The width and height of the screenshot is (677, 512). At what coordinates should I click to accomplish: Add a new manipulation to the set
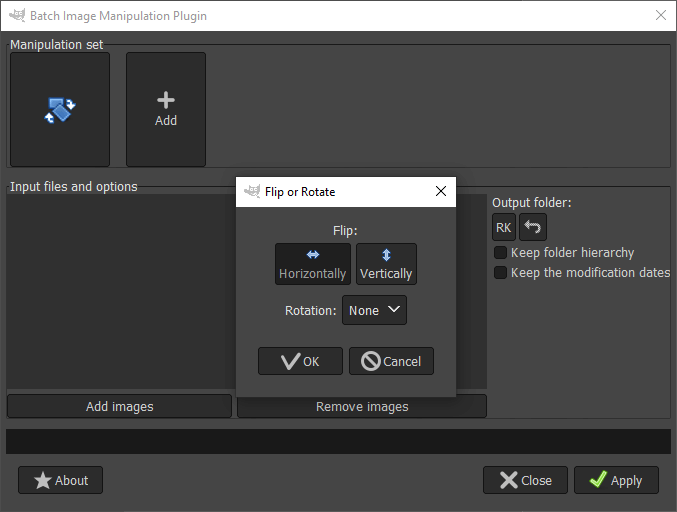point(166,110)
